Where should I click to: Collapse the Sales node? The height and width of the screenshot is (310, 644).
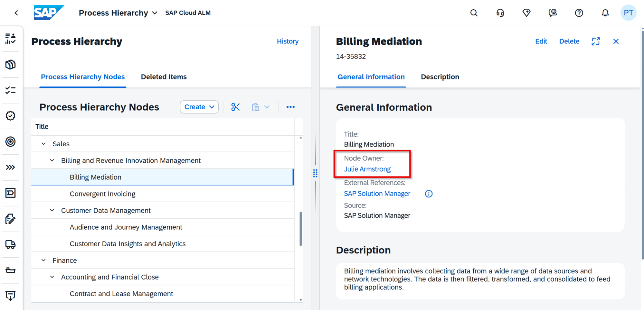click(x=43, y=144)
